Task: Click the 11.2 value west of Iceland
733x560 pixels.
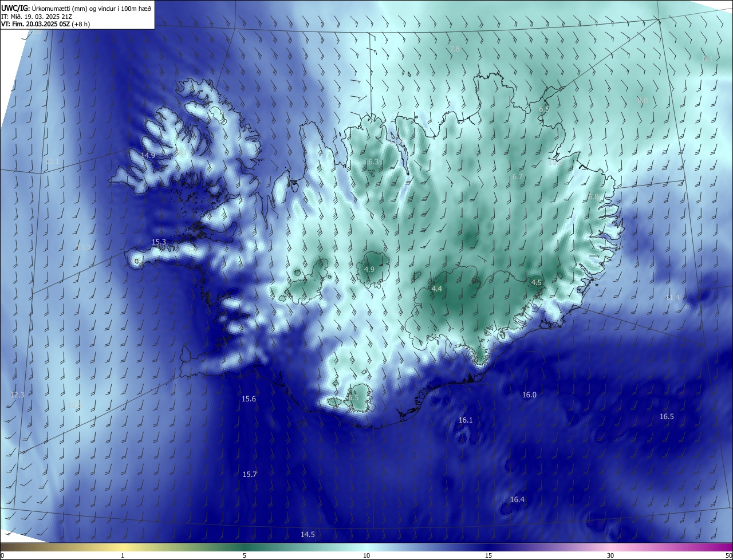Action: point(84,248)
